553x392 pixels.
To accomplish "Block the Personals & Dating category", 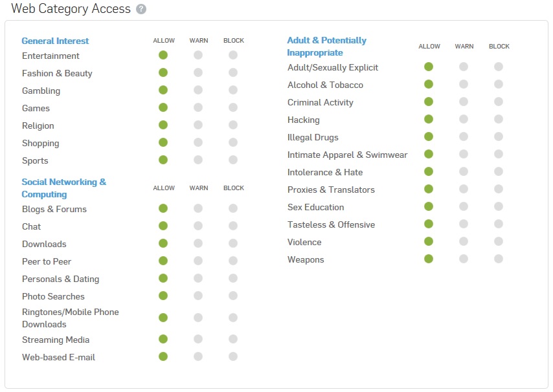I will tap(233, 279).
